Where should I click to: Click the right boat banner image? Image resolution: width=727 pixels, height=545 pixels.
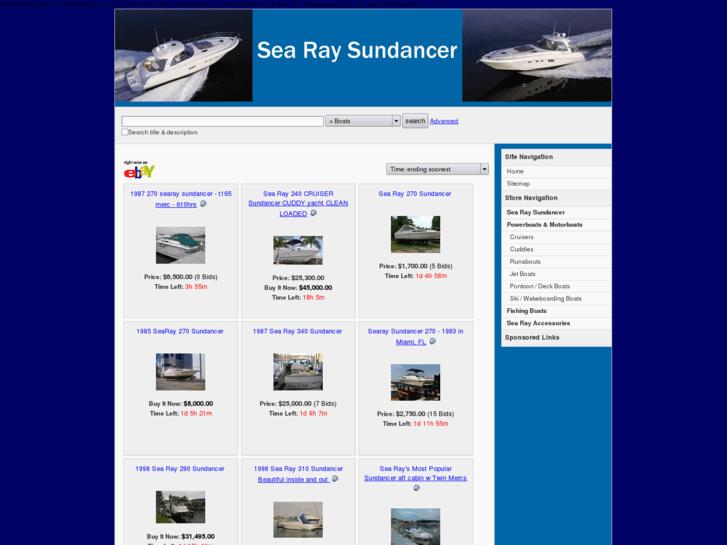coord(537,55)
